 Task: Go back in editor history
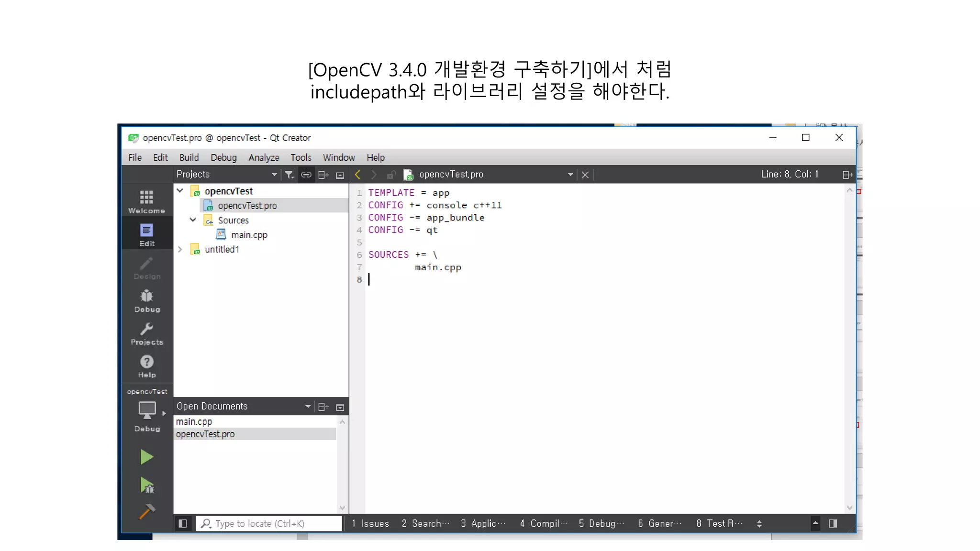point(357,175)
